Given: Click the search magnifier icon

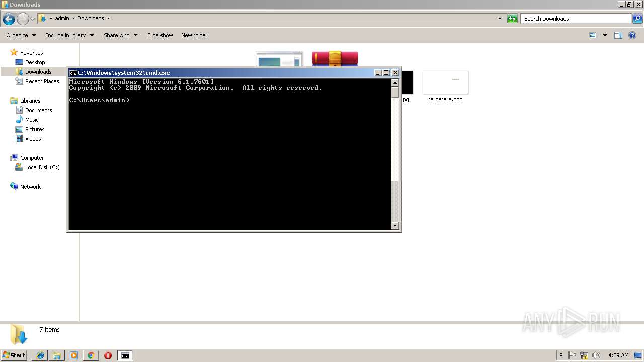Looking at the screenshot, I should coord(637,19).
